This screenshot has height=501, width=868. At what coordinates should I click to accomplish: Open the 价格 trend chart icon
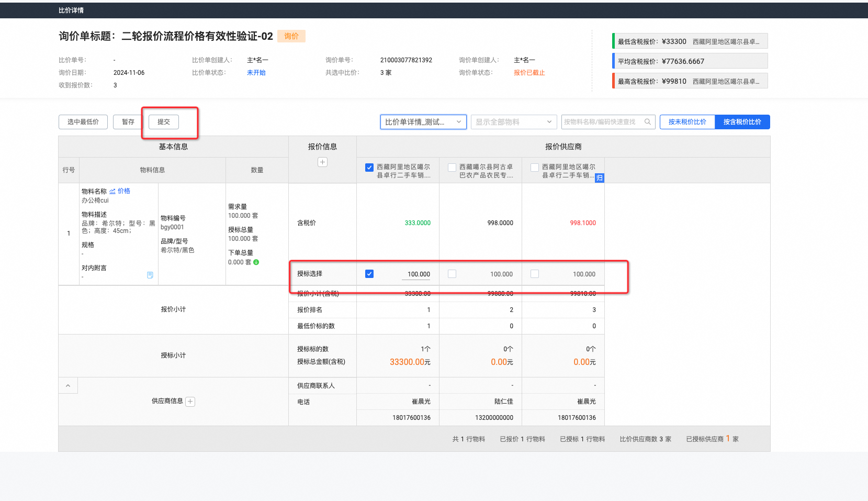[x=112, y=192]
